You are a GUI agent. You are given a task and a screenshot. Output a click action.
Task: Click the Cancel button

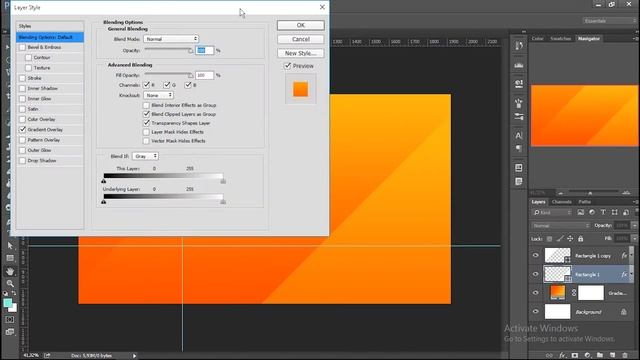[301, 39]
